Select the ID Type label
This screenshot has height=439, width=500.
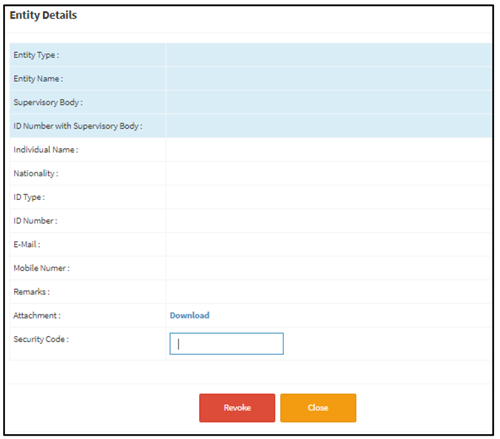tap(29, 197)
